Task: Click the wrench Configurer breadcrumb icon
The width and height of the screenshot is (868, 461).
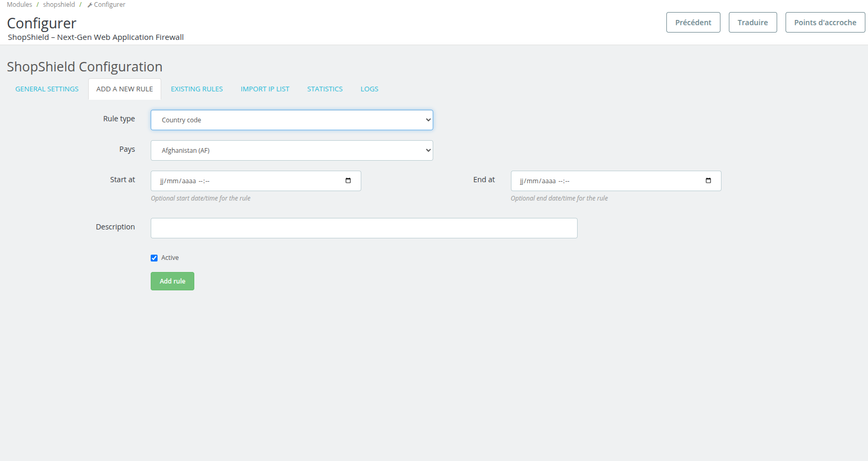Action: (90, 5)
